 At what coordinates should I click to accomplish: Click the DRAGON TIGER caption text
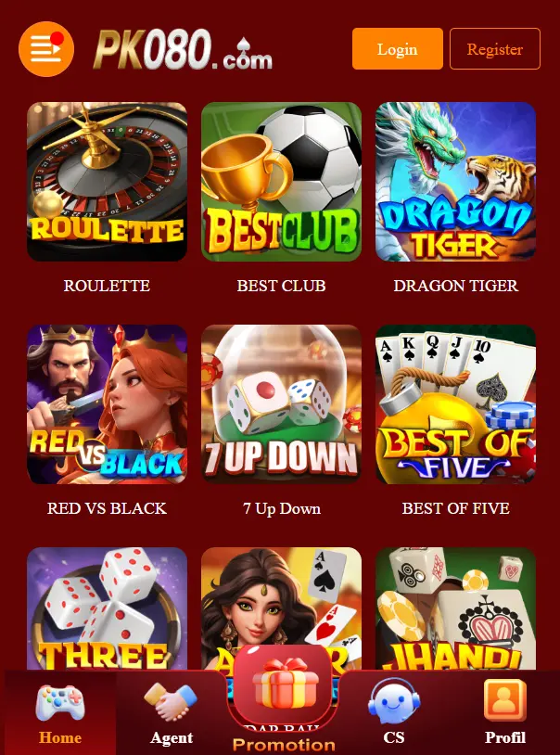pos(455,286)
